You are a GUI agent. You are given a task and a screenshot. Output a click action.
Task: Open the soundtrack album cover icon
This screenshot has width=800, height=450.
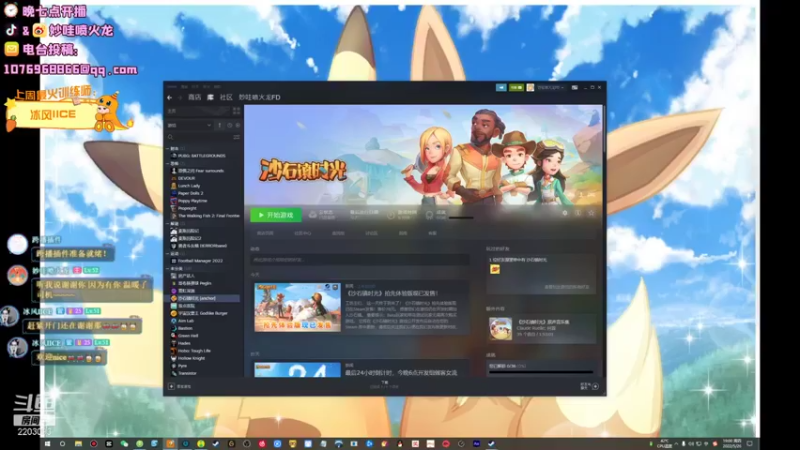(501, 329)
